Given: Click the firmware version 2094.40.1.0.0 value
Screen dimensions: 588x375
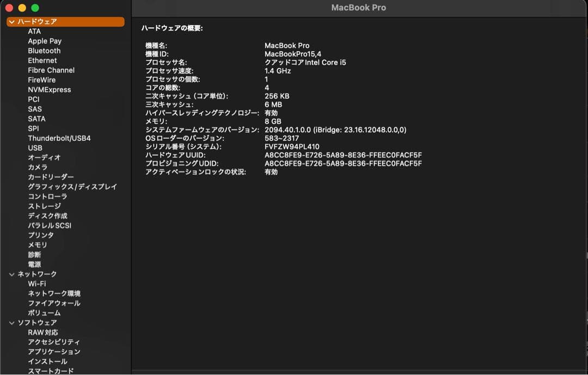Looking at the screenshot, I should (335, 130).
